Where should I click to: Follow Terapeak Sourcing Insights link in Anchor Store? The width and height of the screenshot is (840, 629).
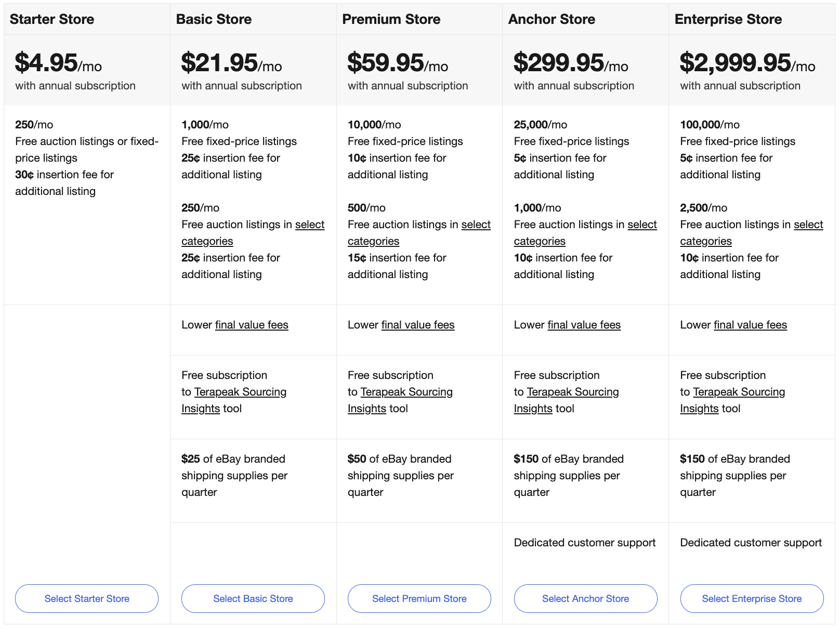(573, 392)
